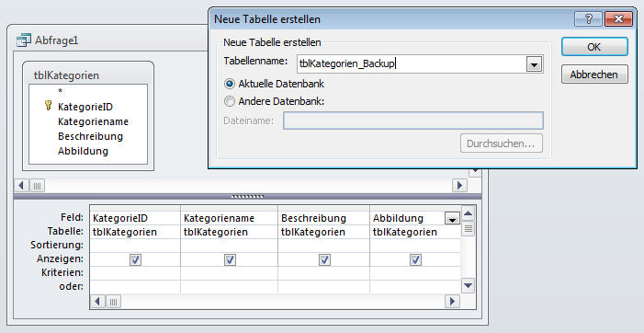644x333 pixels.
Task: Click OK in Neue Tabelle erstellen dialog
Action: (x=594, y=47)
